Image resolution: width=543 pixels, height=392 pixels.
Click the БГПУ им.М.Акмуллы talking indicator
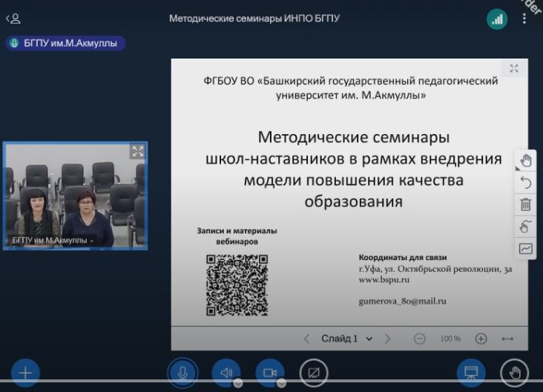tap(65, 44)
